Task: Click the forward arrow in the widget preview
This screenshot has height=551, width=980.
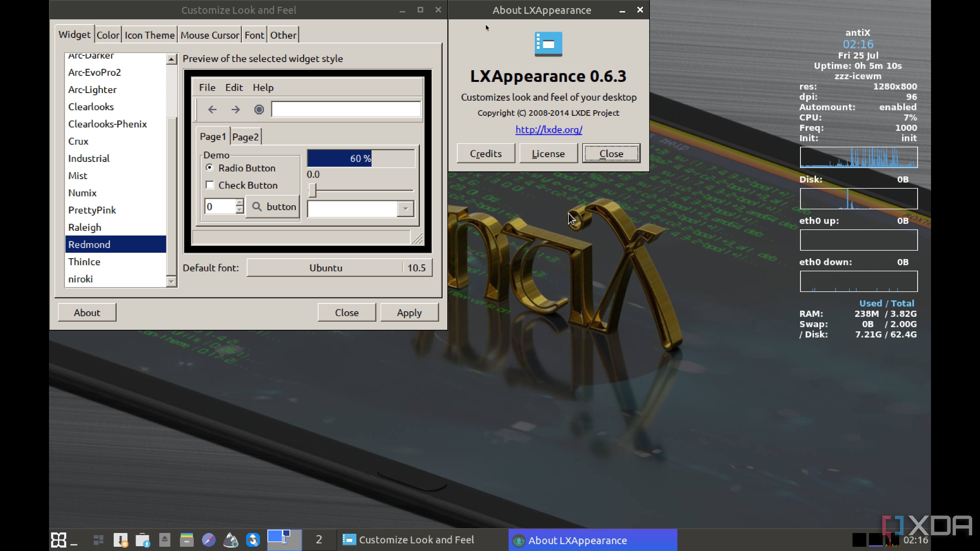Action: [x=235, y=109]
